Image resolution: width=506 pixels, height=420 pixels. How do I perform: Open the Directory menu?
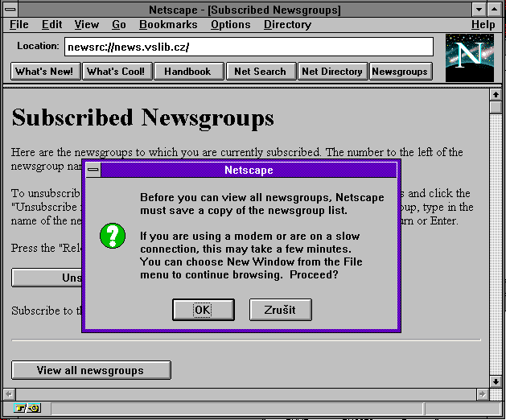tap(287, 24)
